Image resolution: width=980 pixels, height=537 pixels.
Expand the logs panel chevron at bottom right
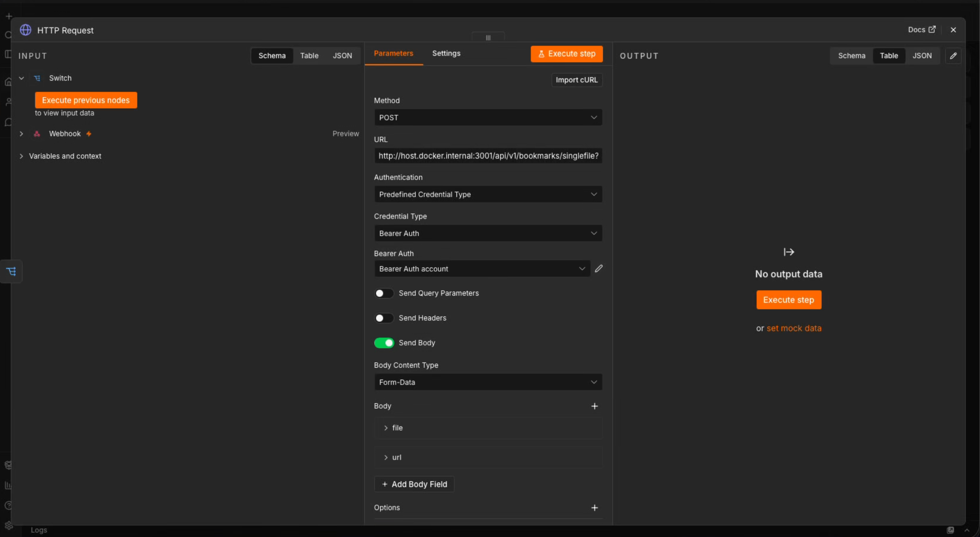(967, 530)
